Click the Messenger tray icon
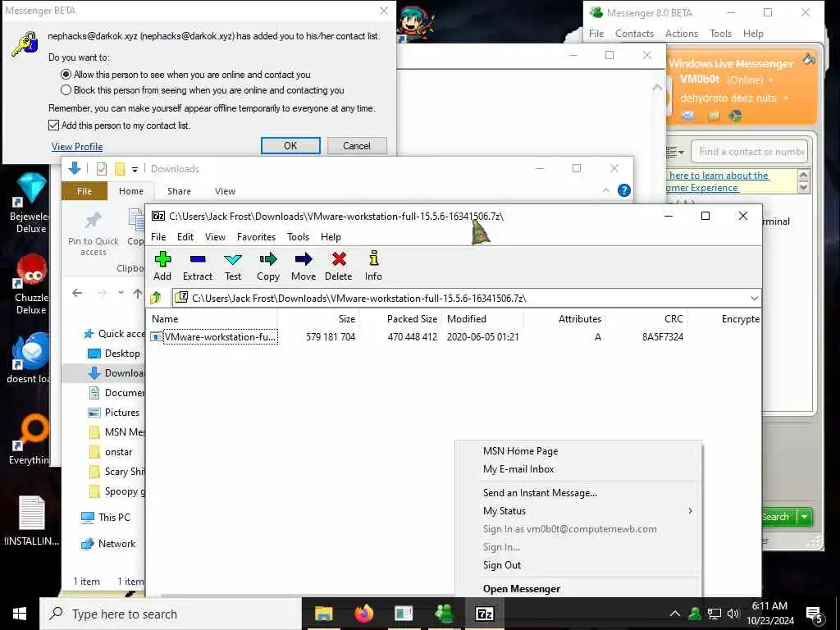 695,614
